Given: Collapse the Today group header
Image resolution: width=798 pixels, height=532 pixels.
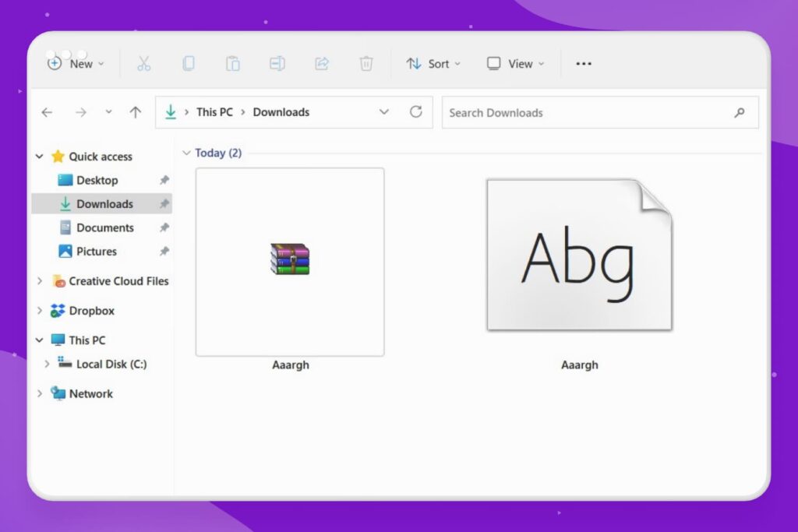Looking at the screenshot, I should click(x=186, y=153).
